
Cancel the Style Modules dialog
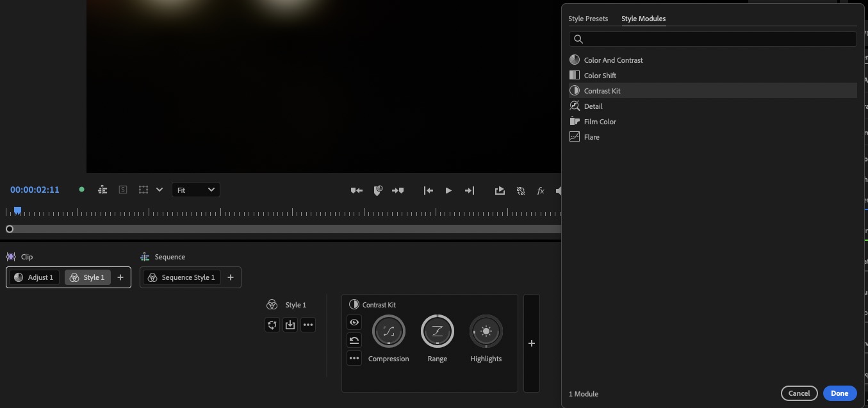point(799,393)
